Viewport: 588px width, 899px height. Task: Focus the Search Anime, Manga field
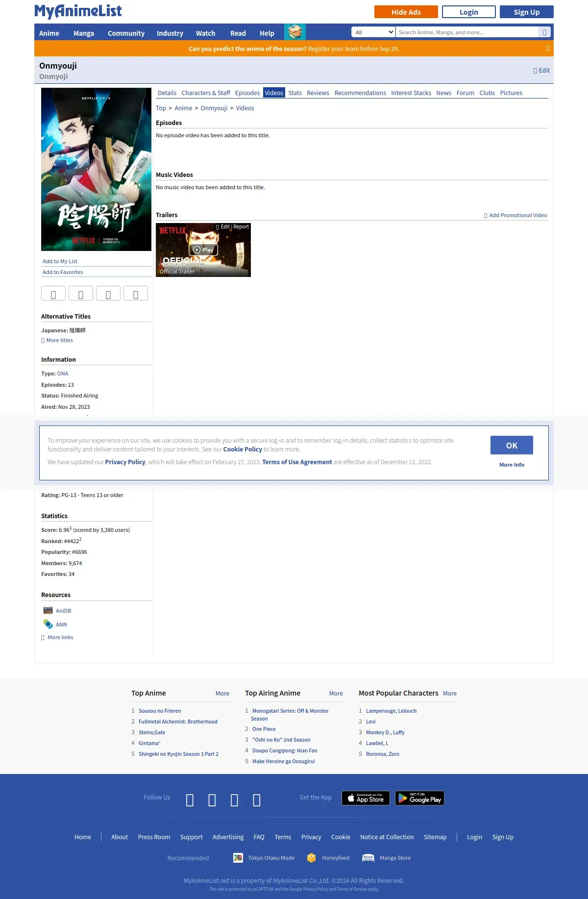click(x=467, y=32)
